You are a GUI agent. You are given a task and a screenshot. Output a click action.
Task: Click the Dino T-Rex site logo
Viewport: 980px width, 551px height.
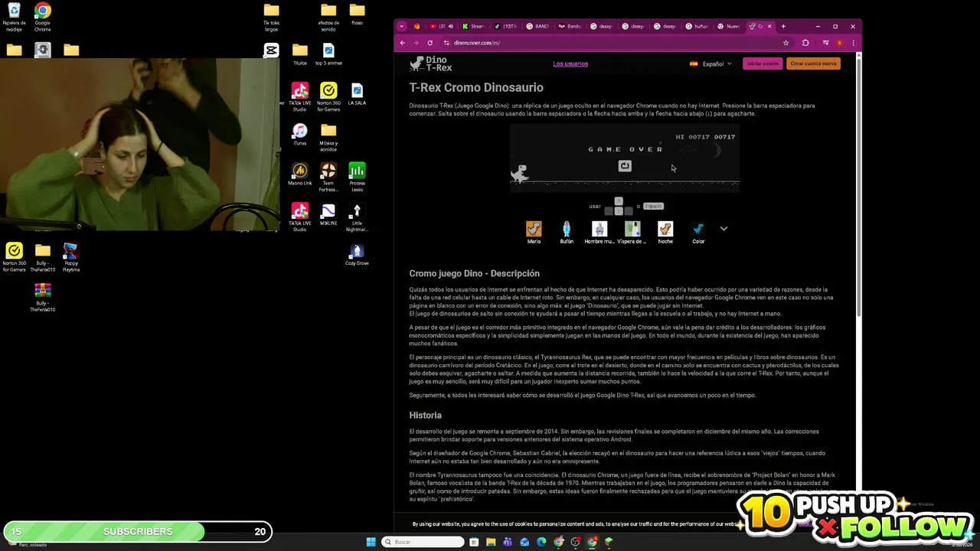point(431,64)
